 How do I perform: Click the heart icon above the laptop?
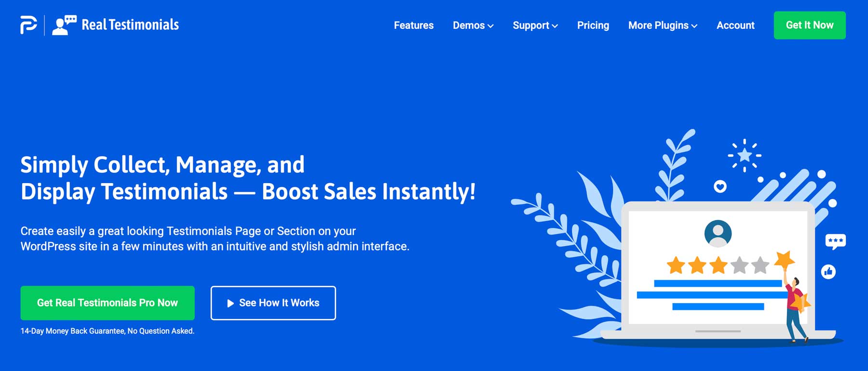click(x=720, y=186)
